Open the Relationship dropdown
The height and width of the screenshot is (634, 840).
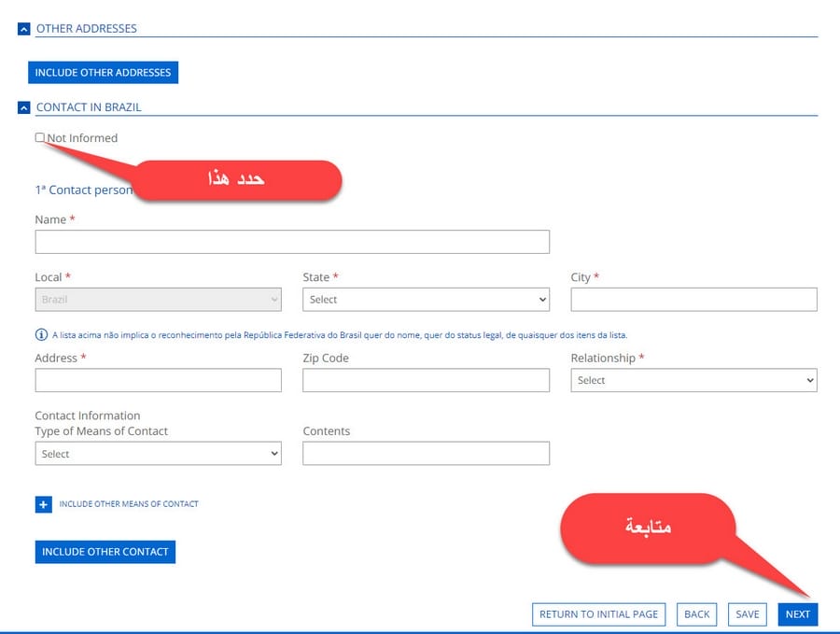693,380
